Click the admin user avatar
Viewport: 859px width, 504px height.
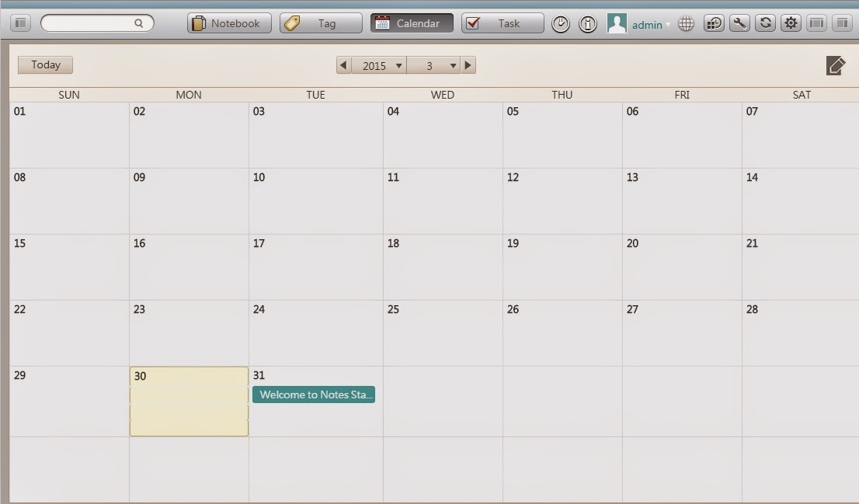[617, 23]
